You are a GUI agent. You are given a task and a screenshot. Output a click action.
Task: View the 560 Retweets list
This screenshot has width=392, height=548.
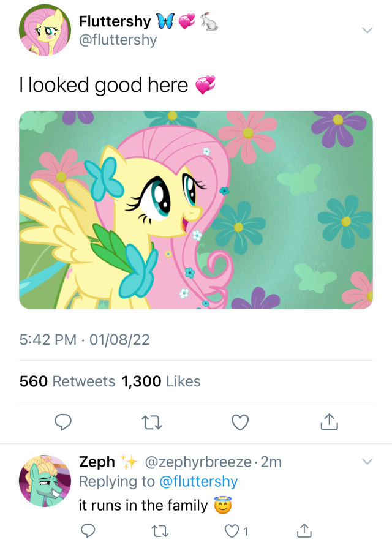[67, 381]
